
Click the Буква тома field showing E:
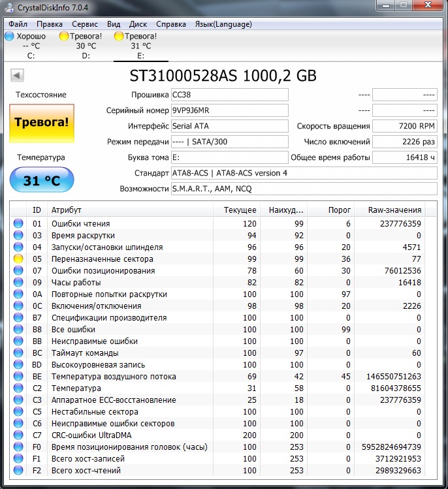(x=230, y=157)
